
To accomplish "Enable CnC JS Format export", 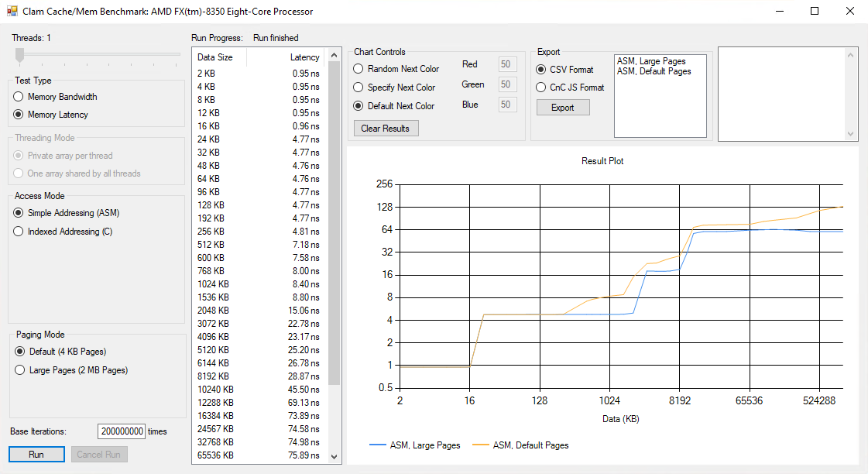I will 540,87.
